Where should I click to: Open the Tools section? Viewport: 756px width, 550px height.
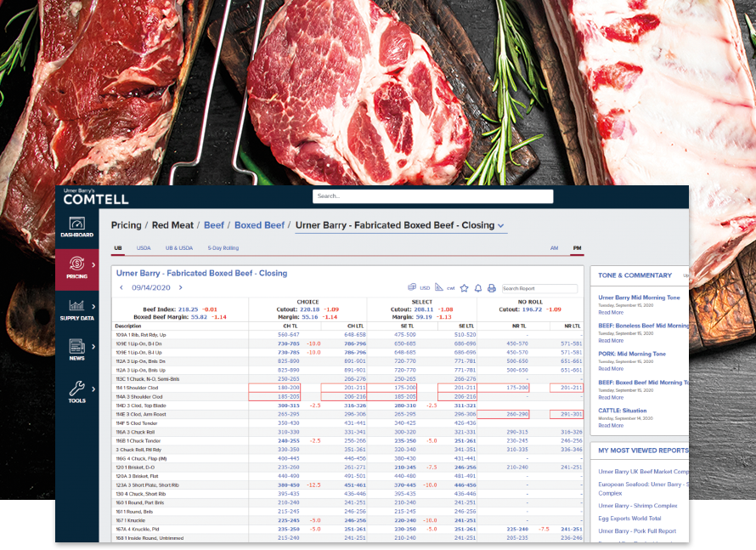click(x=77, y=385)
